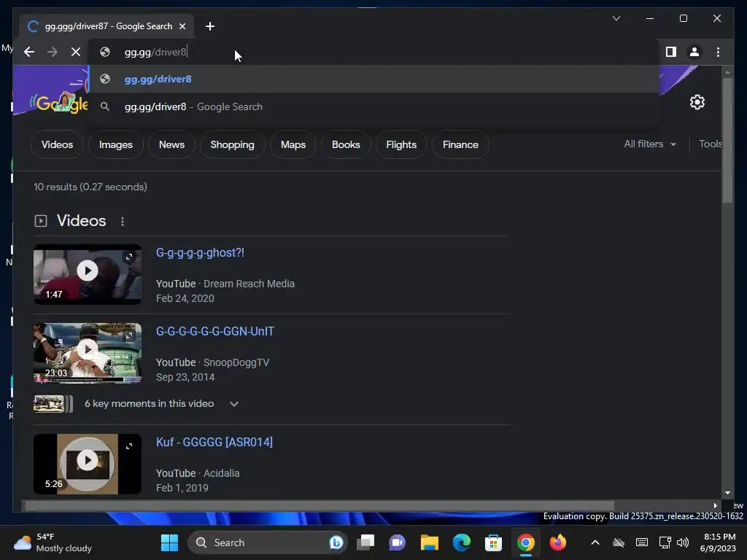The image size is (747, 560).
Task: Open the network display tray icon
Action: click(x=665, y=542)
